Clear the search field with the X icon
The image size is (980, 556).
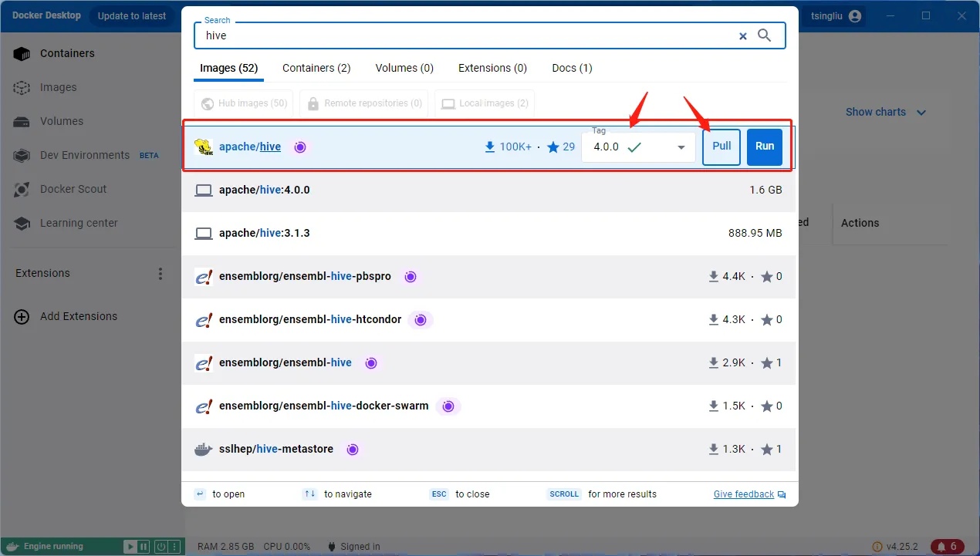[x=743, y=35]
